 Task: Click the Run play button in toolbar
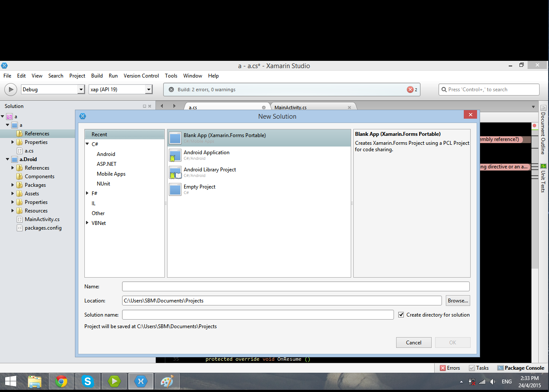click(x=10, y=90)
